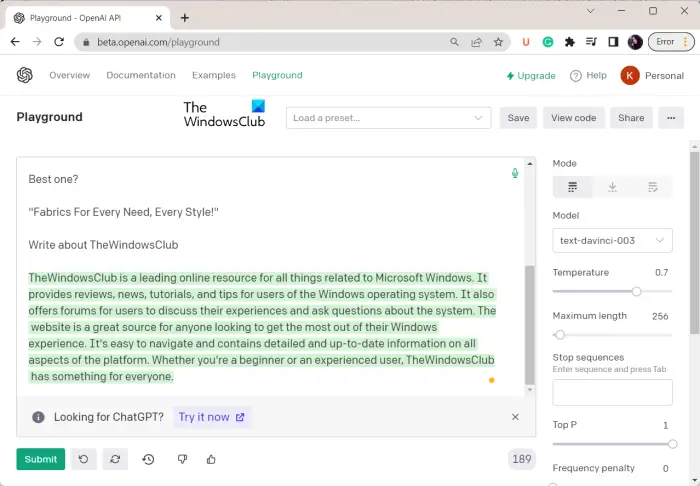This screenshot has height=486, width=700.
Task: Open the Examples nav item
Action: pyautogui.click(x=214, y=75)
